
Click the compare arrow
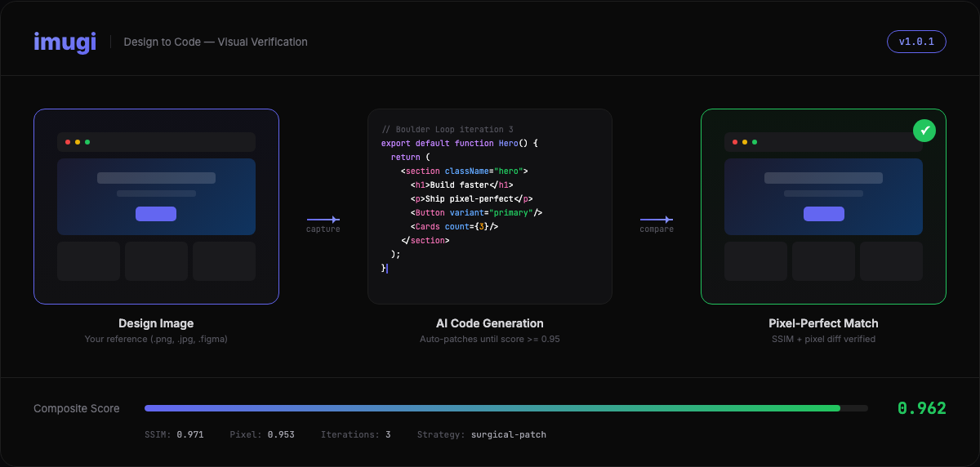coord(657,219)
